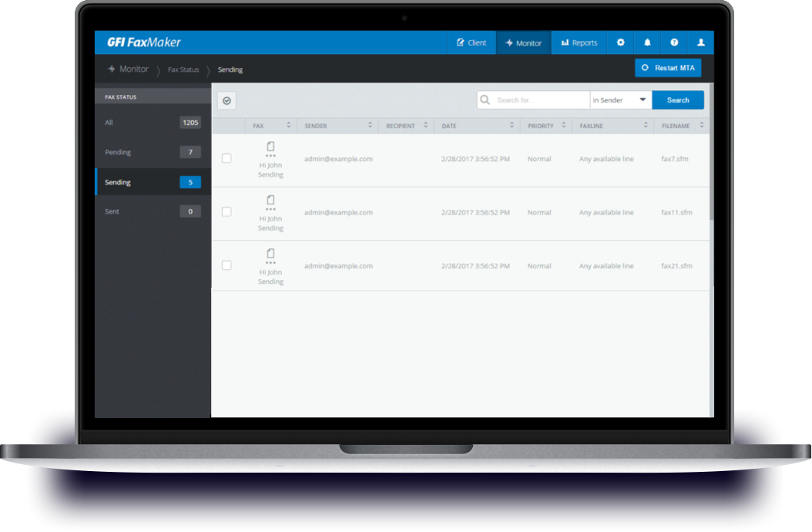Sort by the DATE column
This screenshot has width=812, height=532.
point(512,126)
